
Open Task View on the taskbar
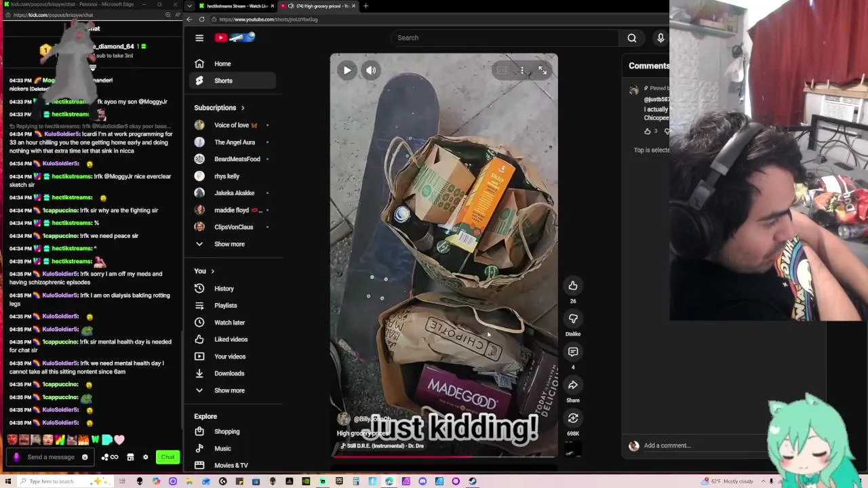(x=122, y=481)
